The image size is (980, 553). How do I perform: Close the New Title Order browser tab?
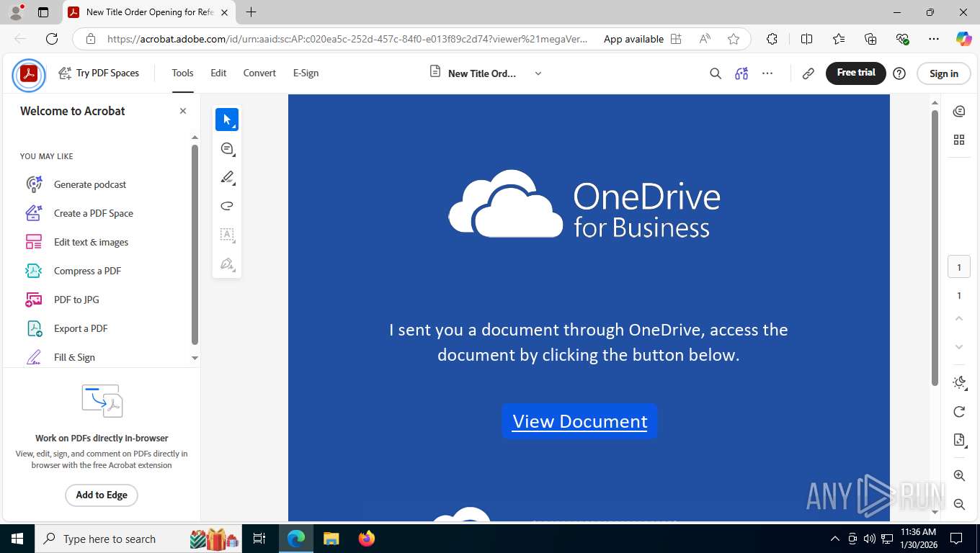[x=224, y=12]
